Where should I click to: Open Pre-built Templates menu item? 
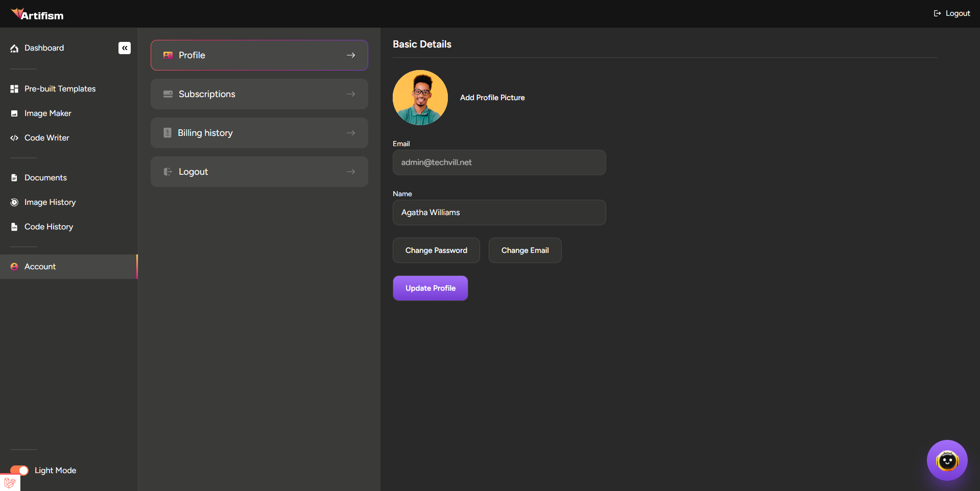point(60,89)
